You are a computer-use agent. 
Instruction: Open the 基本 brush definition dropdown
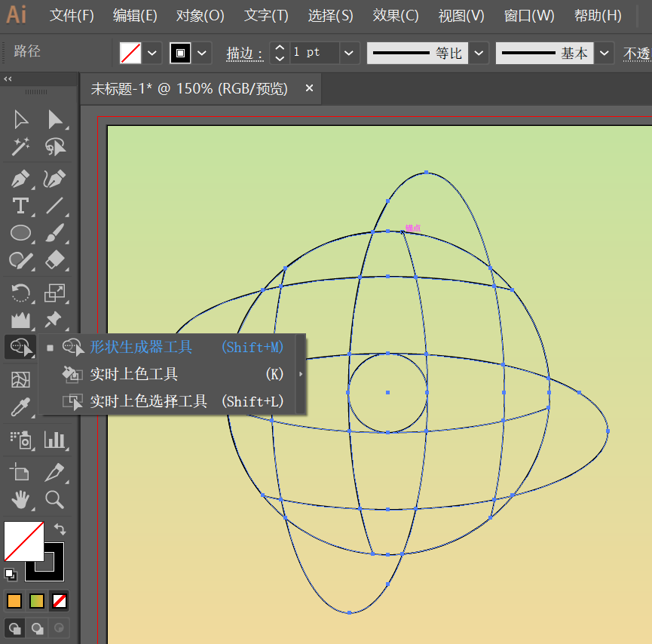(x=605, y=53)
